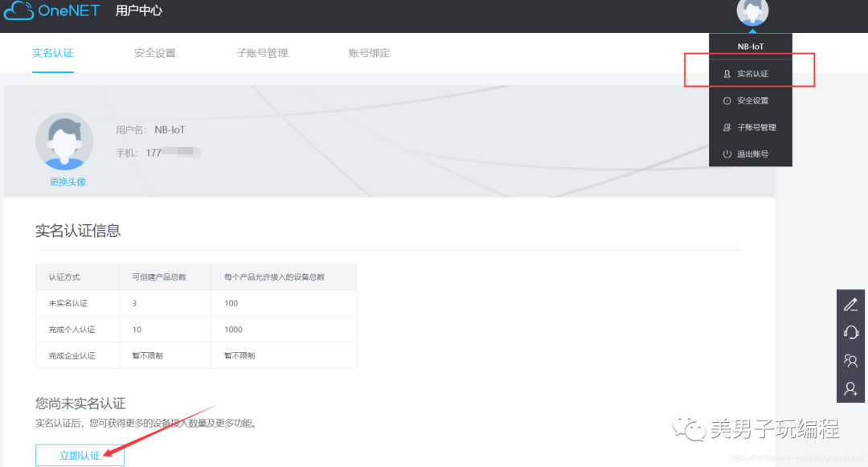Switch to the 账号绑定 tab

click(369, 53)
